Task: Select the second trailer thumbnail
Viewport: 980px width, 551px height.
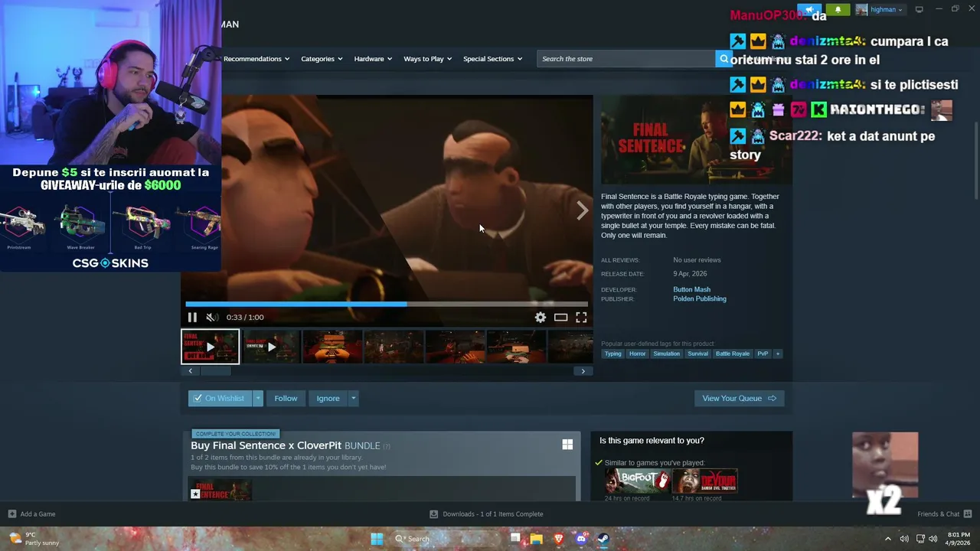Action: click(x=271, y=347)
